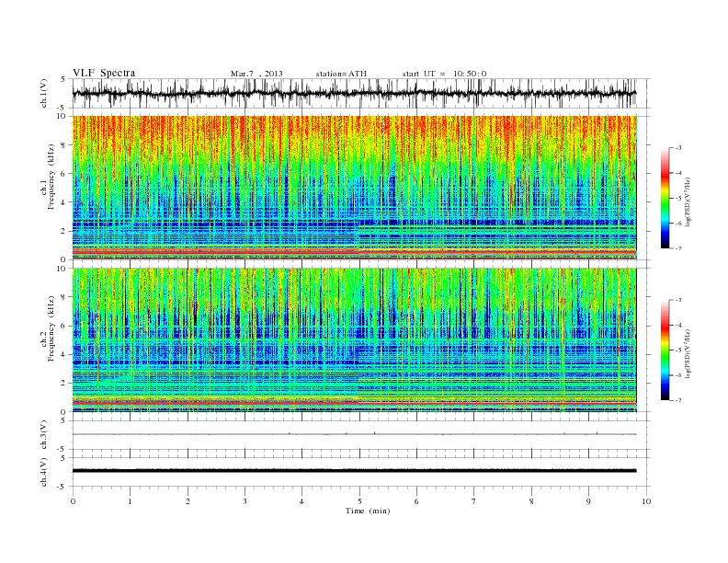Click the ch.3 flat voltage trace
The height and width of the screenshot is (563, 728).
pyautogui.click(x=354, y=434)
